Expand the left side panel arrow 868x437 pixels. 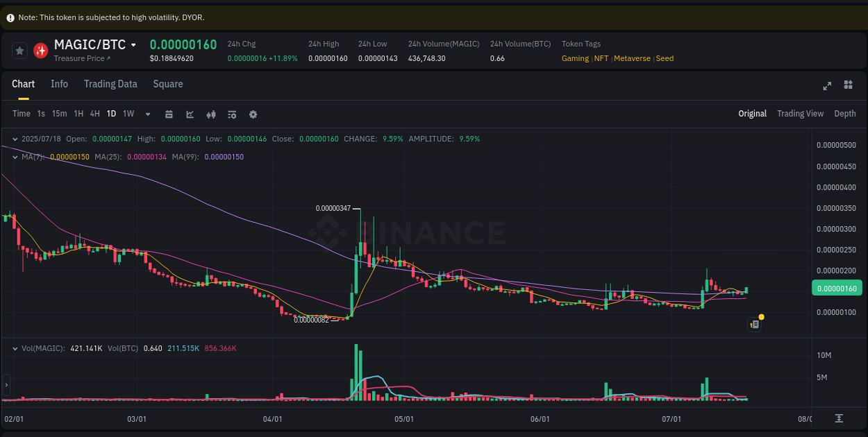coord(6,384)
